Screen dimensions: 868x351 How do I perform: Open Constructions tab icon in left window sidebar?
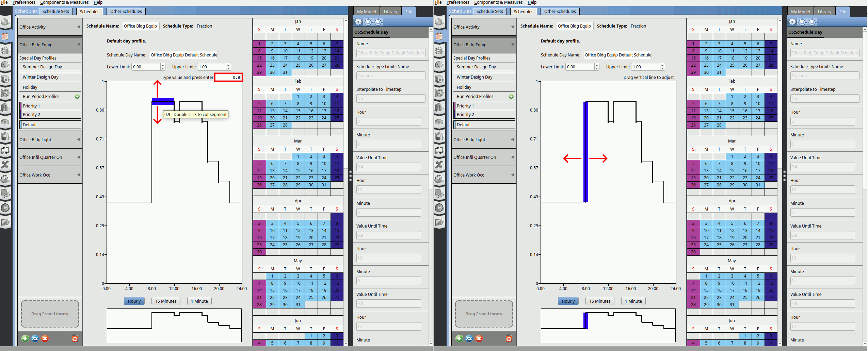coord(5,50)
